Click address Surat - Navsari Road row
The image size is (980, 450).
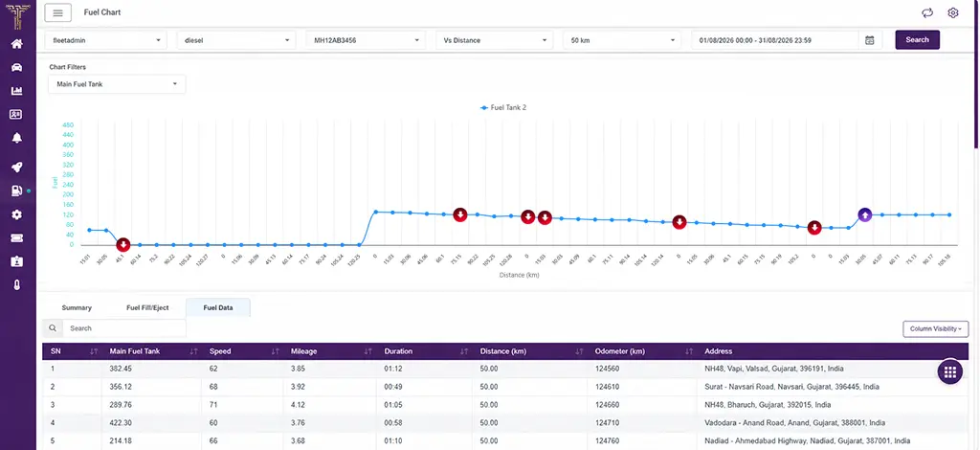[791, 387]
